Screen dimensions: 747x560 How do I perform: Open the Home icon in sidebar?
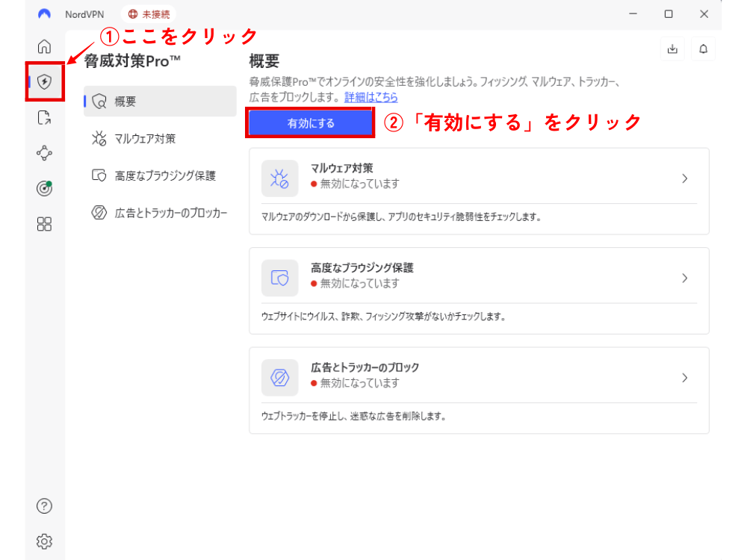click(x=44, y=46)
